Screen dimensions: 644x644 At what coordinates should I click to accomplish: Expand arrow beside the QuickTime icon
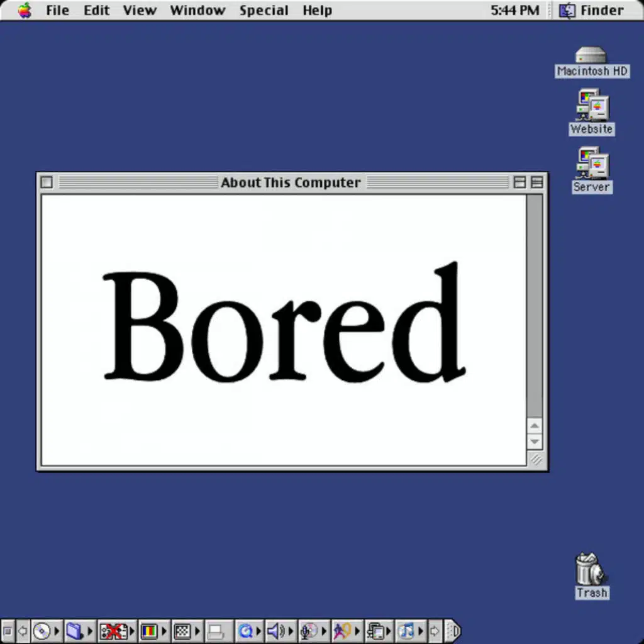pyautogui.click(x=258, y=631)
